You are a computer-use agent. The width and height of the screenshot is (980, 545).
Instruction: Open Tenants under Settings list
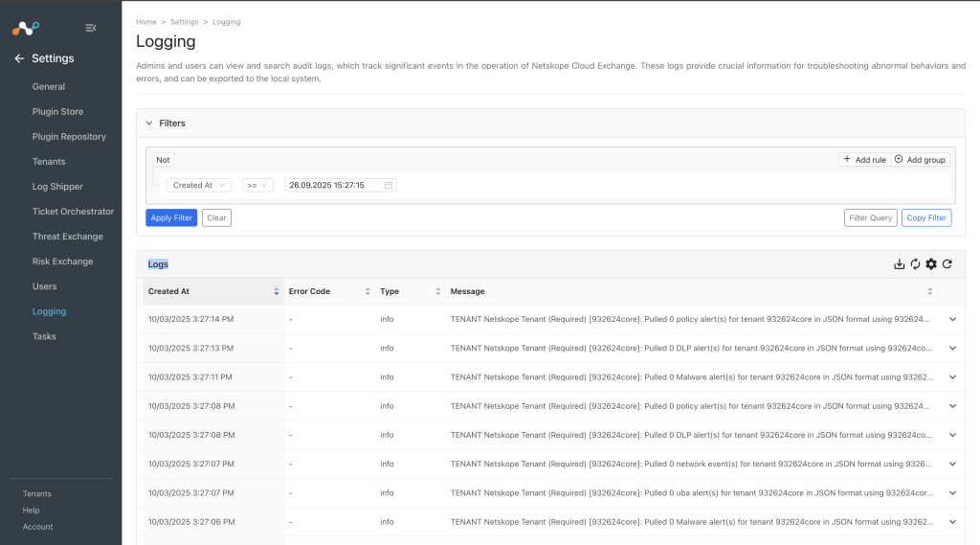pos(49,162)
